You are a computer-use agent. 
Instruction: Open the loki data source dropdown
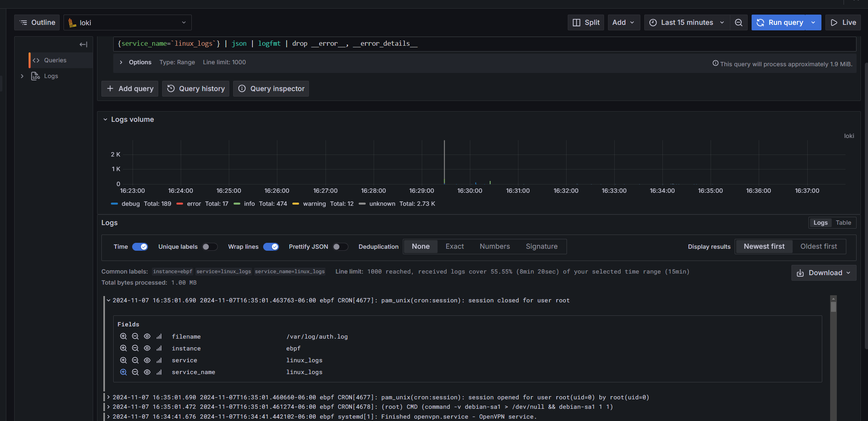point(127,22)
